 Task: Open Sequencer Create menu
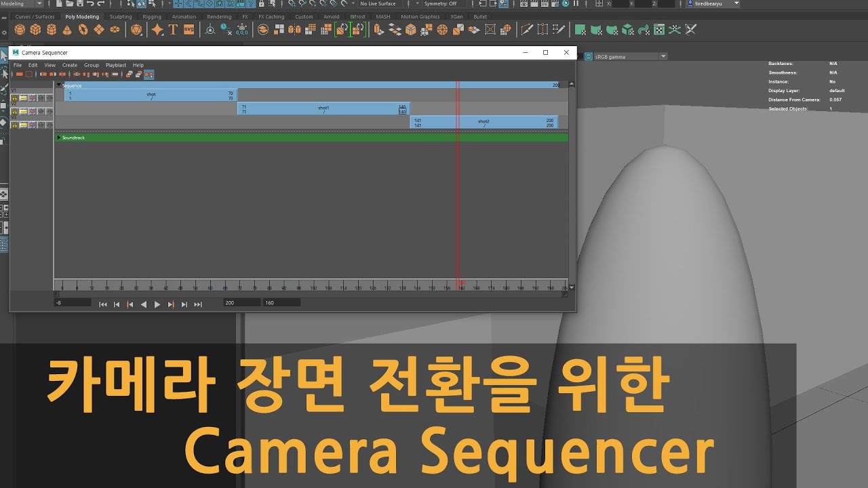pos(70,65)
